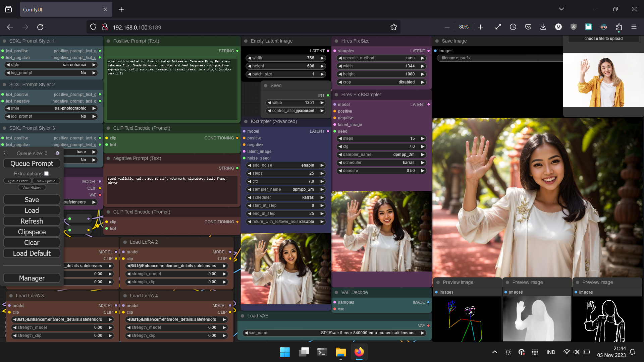Adjust the cfg 7.0 value in KSampler (Advanced)
Screen dimensions: 644x362
point(286,181)
